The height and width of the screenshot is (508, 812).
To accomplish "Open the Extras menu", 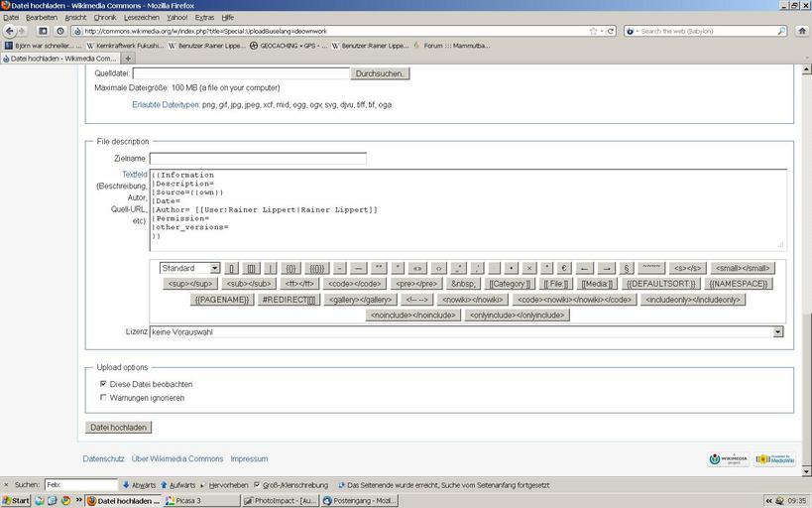I will click(x=204, y=17).
